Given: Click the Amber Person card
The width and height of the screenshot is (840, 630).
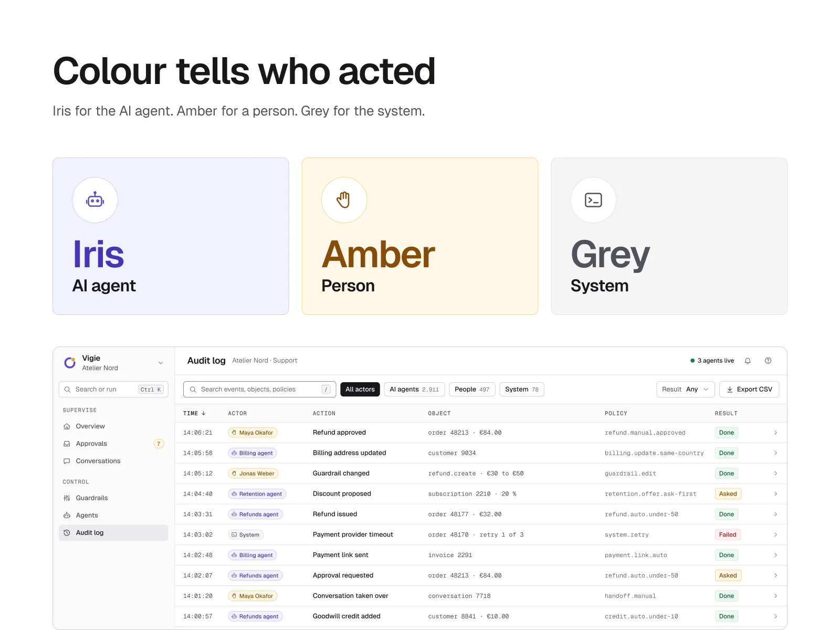Looking at the screenshot, I should 420,236.
